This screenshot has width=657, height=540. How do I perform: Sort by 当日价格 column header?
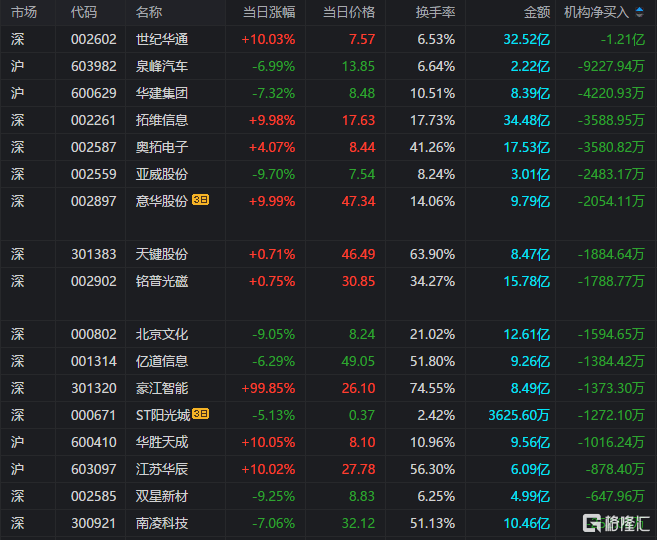pyautogui.click(x=349, y=12)
